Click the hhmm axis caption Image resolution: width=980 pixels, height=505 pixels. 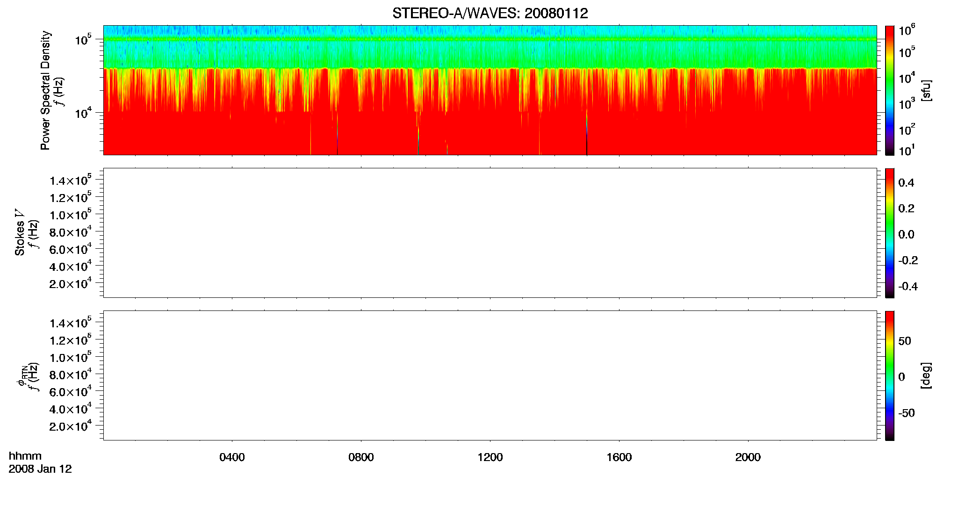pyautogui.click(x=25, y=456)
